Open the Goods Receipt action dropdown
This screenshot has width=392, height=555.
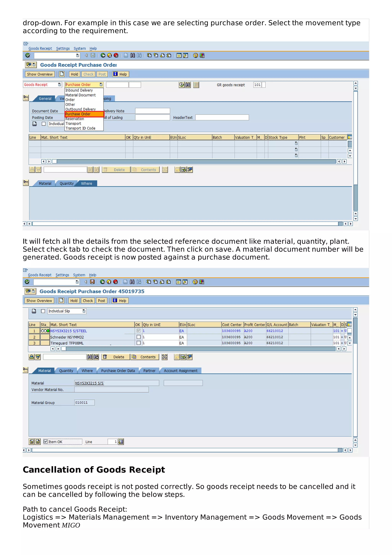click(59, 85)
